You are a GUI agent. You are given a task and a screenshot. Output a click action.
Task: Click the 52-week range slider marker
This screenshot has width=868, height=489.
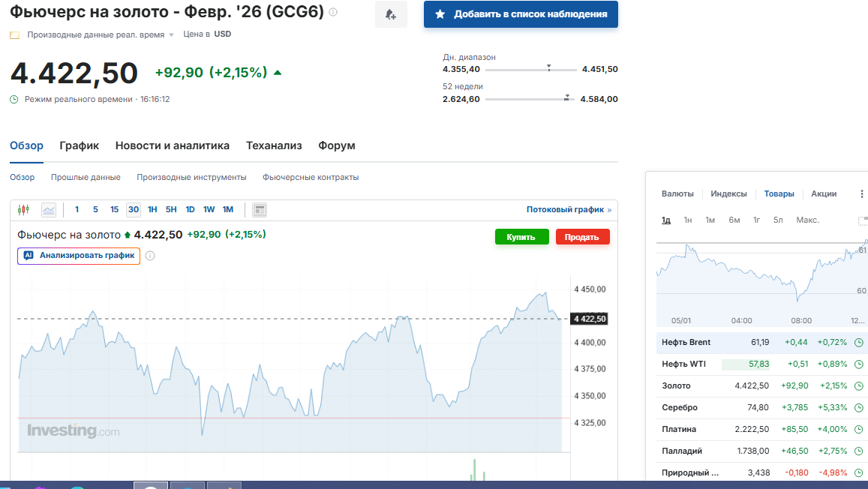566,97
